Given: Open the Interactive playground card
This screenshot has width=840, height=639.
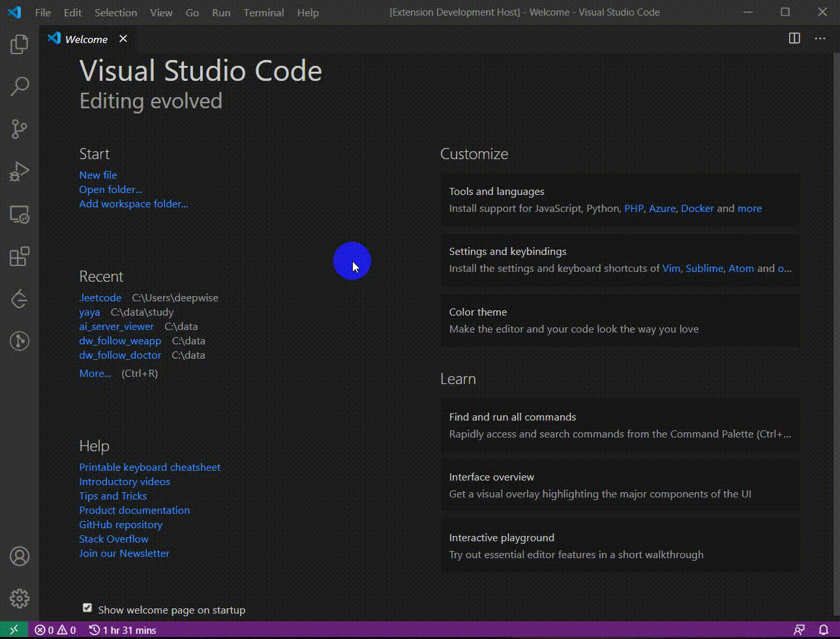Looking at the screenshot, I should point(620,546).
